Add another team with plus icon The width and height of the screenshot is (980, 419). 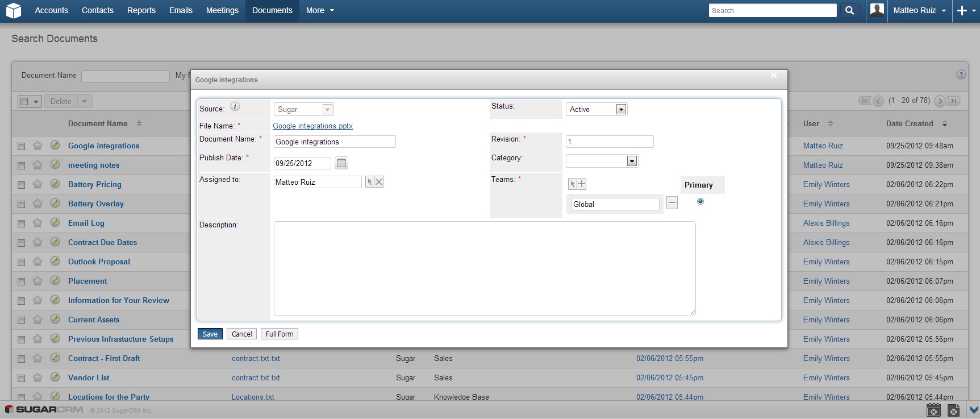point(582,184)
